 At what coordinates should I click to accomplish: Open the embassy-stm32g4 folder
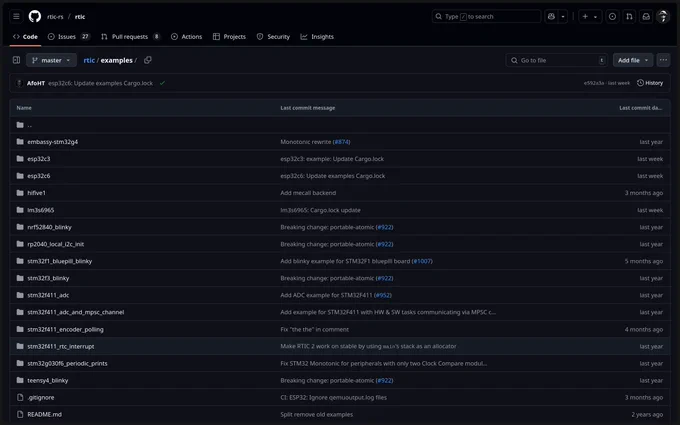click(52, 142)
